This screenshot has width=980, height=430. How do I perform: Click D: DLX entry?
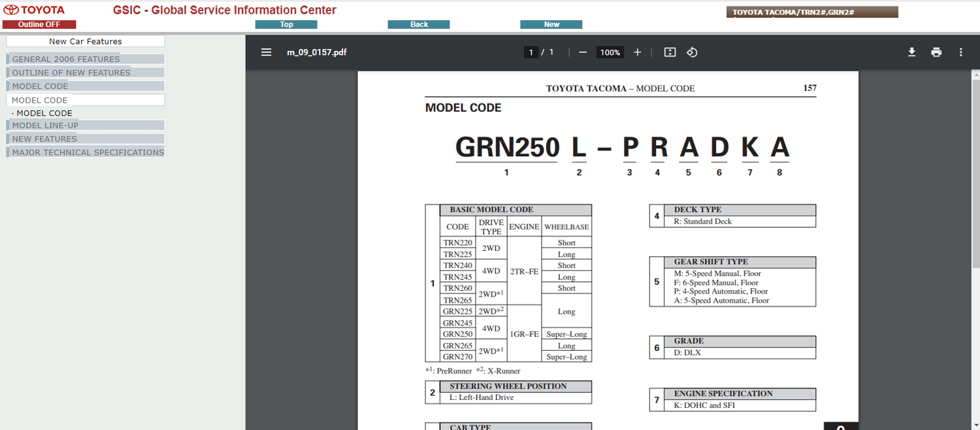point(687,353)
